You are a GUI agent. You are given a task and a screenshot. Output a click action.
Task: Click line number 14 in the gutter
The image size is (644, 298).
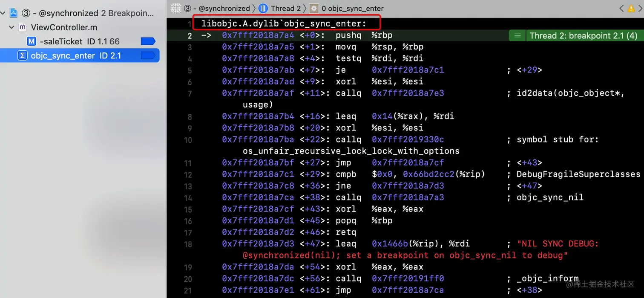[x=188, y=198]
